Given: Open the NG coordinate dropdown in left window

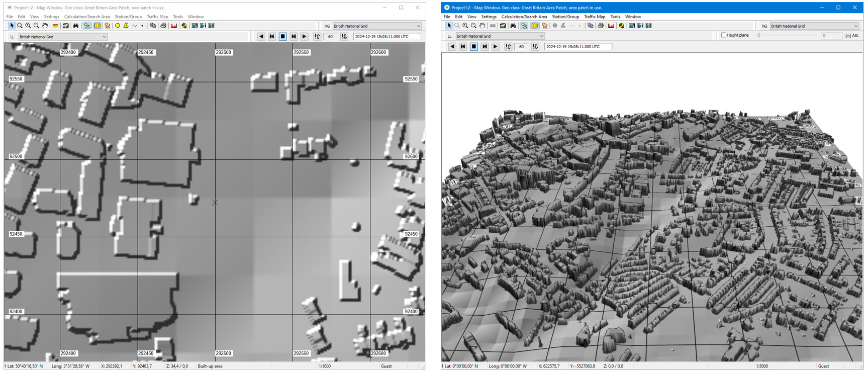Looking at the screenshot, I should coord(418,26).
